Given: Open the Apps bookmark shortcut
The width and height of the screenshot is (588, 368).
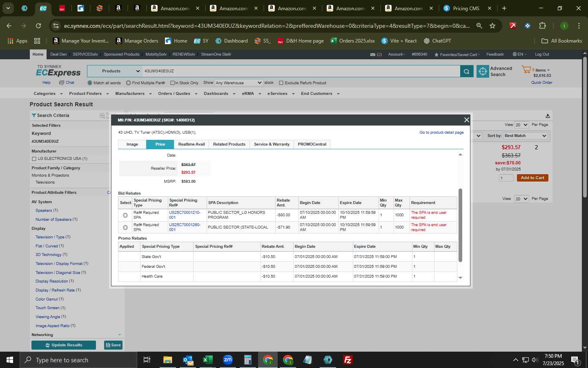Looking at the screenshot, I should click(x=18, y=41).
